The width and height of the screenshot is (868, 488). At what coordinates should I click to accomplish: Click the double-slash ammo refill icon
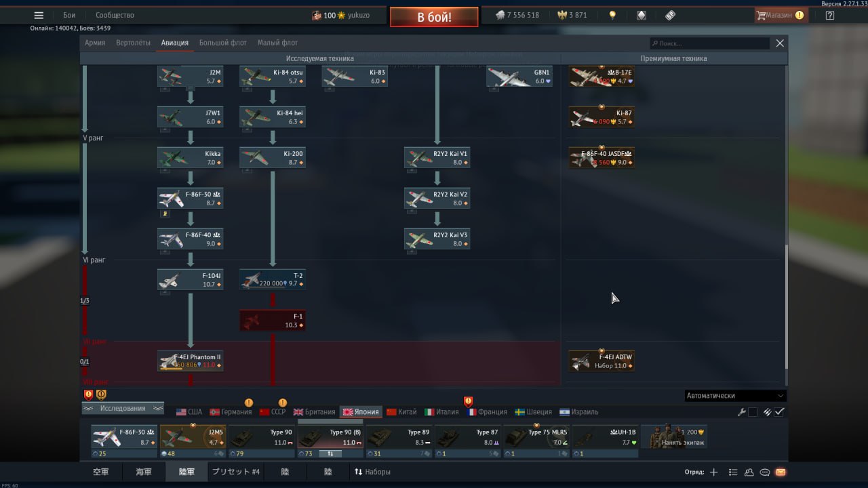tap(768, 412)
